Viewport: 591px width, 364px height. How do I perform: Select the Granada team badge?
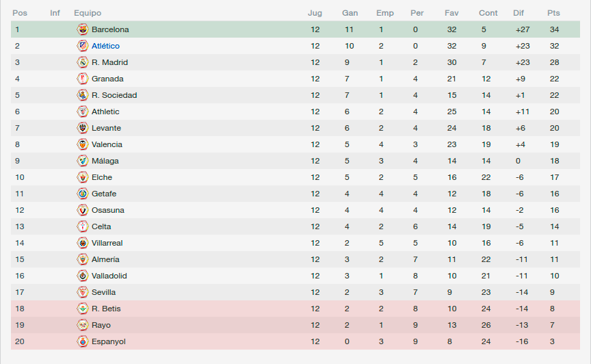(x=83, y=79)
